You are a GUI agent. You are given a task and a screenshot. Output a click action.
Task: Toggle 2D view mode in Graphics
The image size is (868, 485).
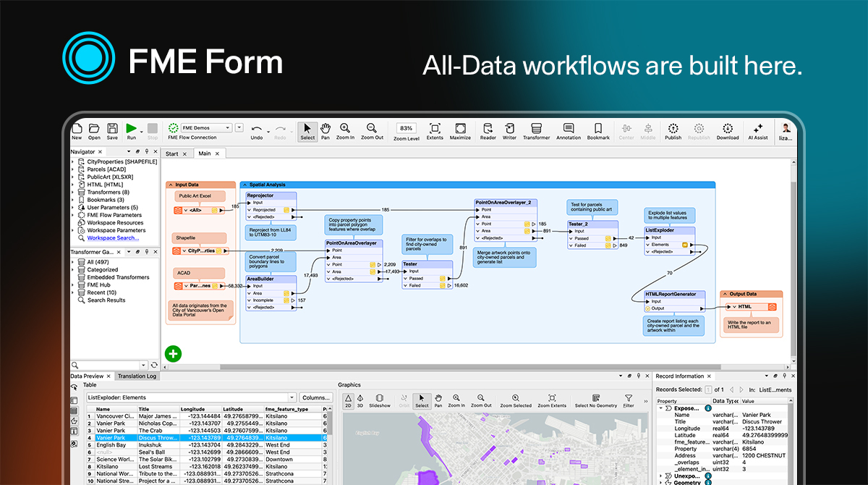tap(347, 401)
